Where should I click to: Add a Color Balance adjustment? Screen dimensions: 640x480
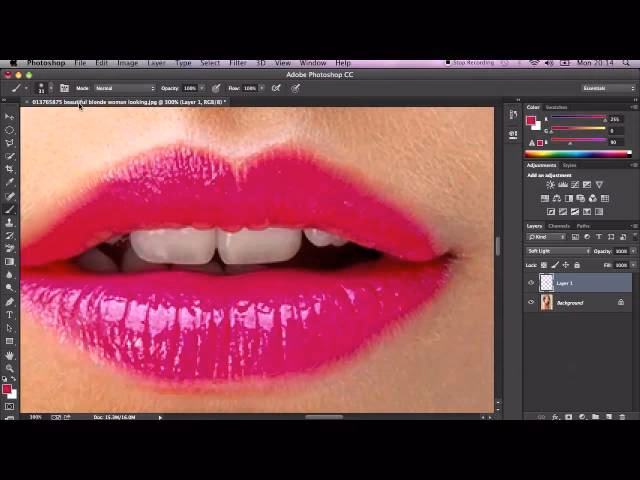point(557,198)
